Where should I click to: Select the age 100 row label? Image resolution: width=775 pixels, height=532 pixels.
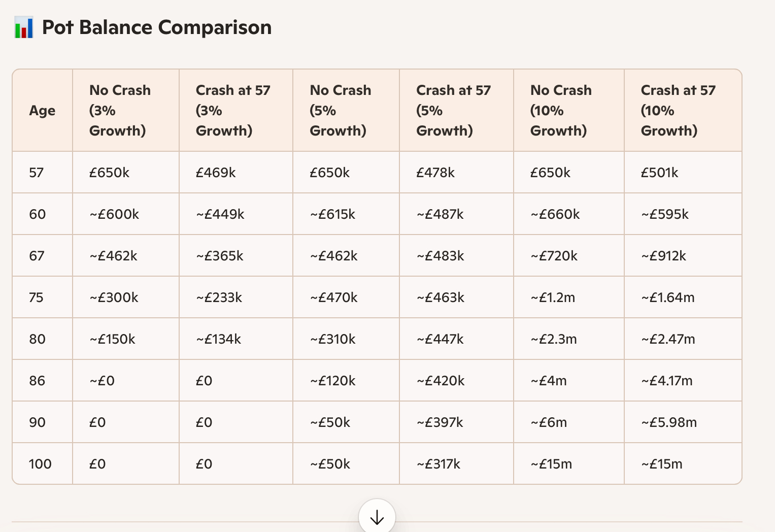pyautogui.click(x=40, y=464)
